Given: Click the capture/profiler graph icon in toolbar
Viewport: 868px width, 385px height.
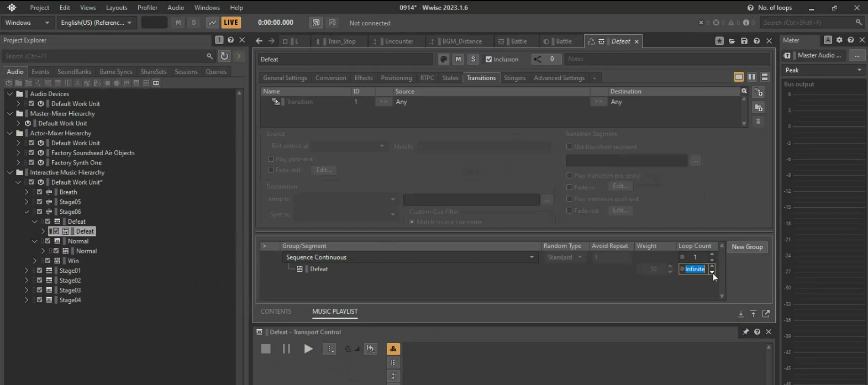Looking at the screenshot, I should pyautogui.click(x=212, y=23).
